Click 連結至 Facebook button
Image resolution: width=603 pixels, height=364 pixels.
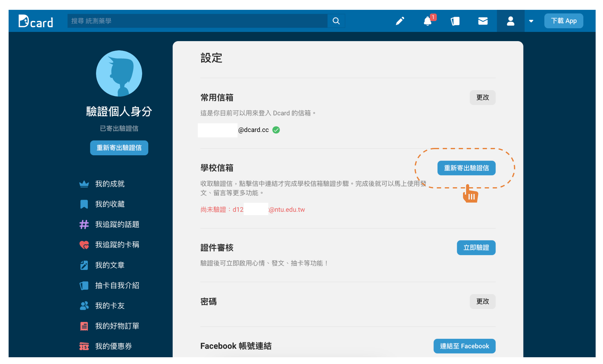point(464,346)
